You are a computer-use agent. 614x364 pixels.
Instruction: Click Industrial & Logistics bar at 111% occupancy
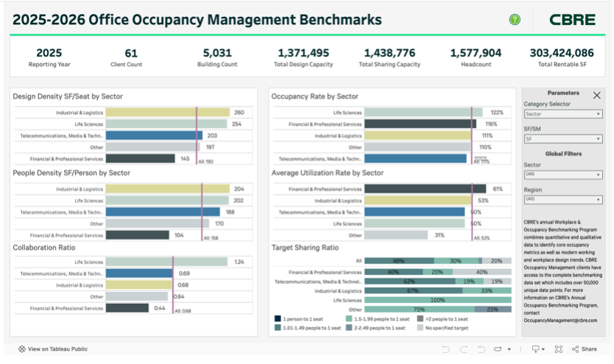[418, 135]
